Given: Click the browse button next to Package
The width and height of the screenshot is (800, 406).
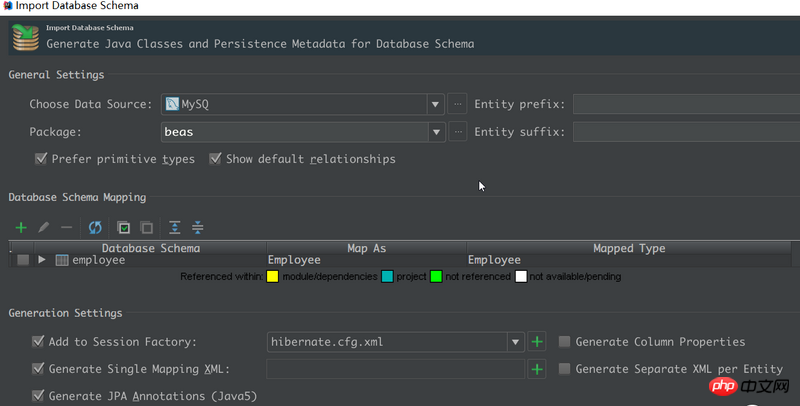Looking at the screenshot, I should [x=458, y=131].
